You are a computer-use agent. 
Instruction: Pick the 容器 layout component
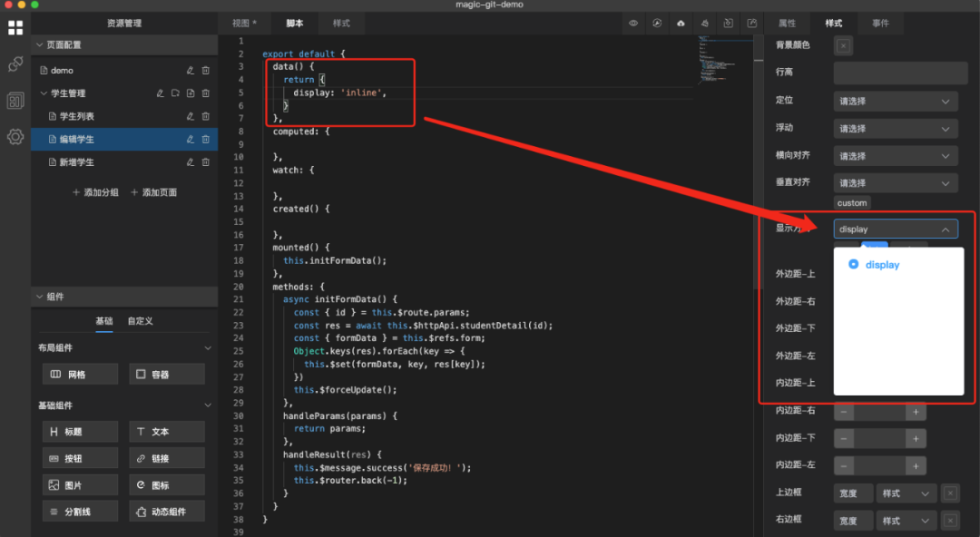tap(167, 375)
